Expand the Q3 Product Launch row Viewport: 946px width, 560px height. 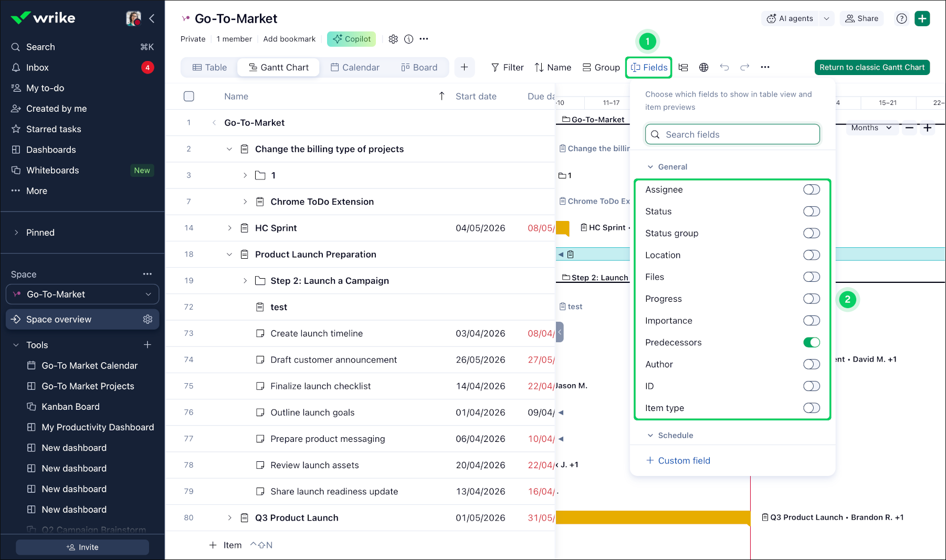coord(229,517)
